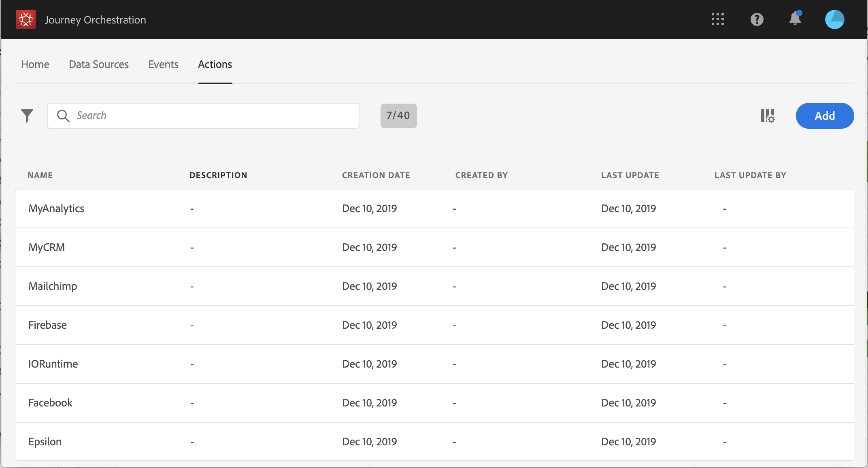Open the column configuration icon
The width and height of the screenshot is (868, 468).
coord(767,116)
